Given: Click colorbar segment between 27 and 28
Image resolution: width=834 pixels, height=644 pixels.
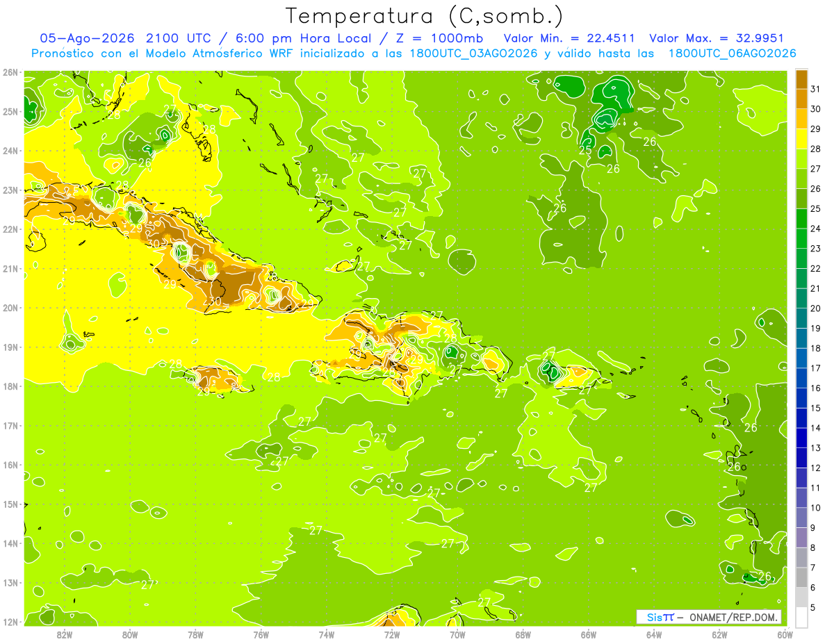Looking at the screenshot, I should pos(801,159).
